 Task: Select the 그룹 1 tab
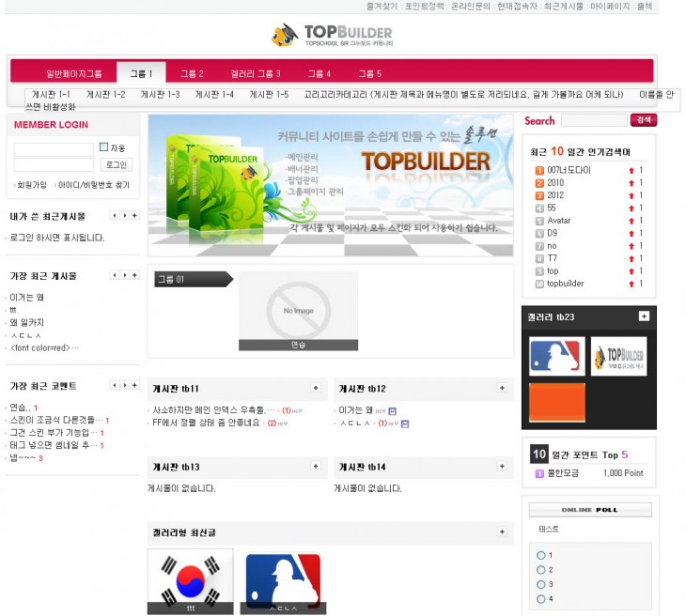[x=141, y=72]
